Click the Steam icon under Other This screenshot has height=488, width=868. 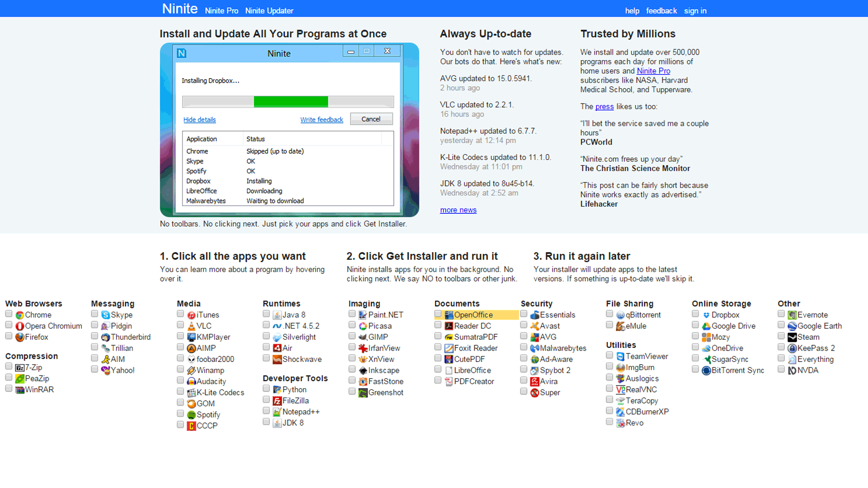click(x=792, y=337)
